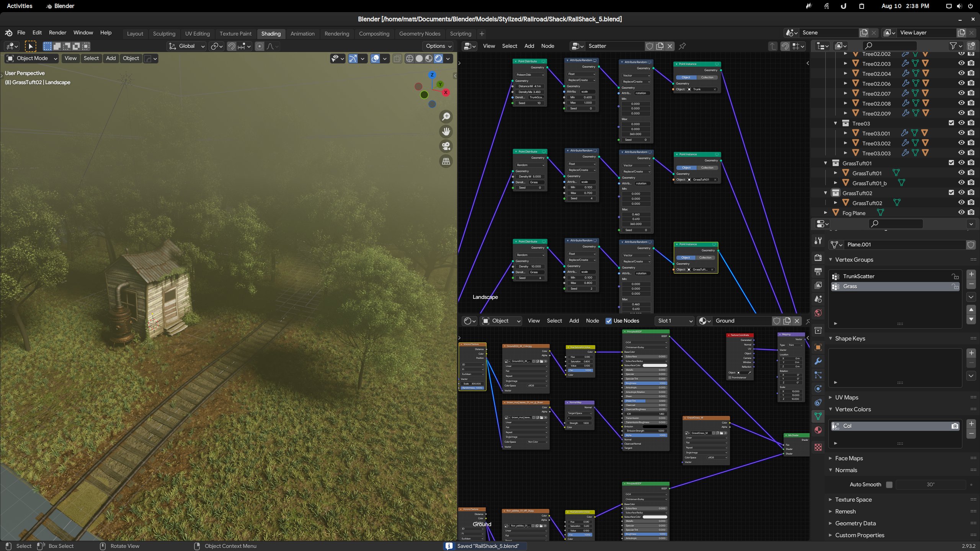Open the Material properties tab

click(818, 430)
